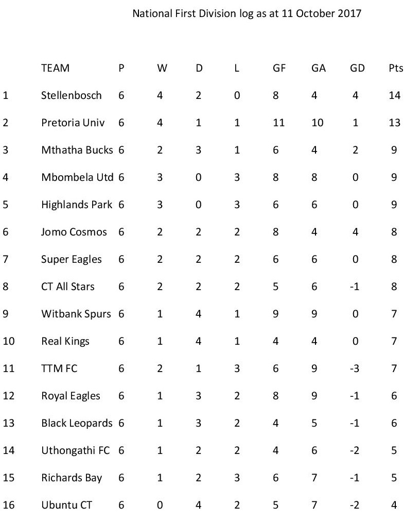Select the GD column header
The image size is (420, 522).
[357, 68]
